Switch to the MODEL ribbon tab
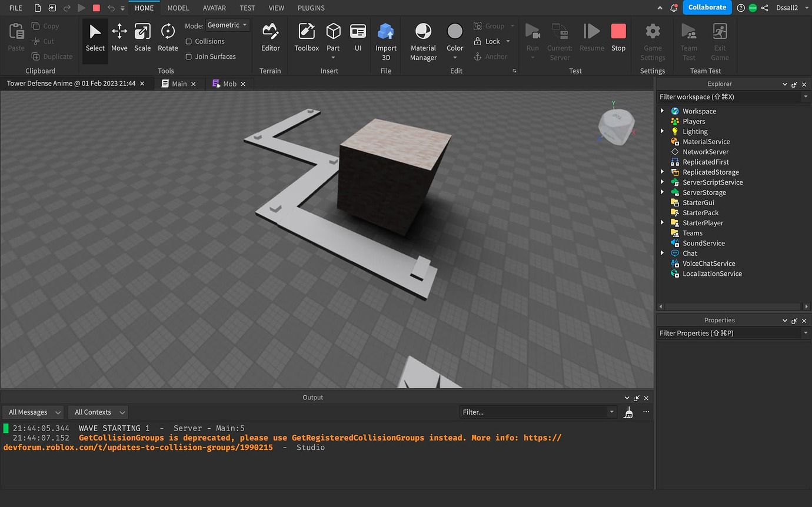 point(178,8)
